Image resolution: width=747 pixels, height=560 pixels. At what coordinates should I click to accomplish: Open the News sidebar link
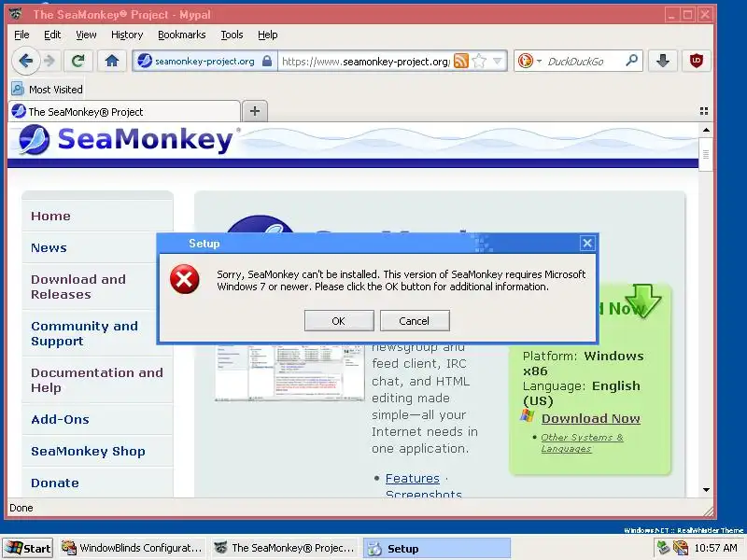(x=49, y=247)
